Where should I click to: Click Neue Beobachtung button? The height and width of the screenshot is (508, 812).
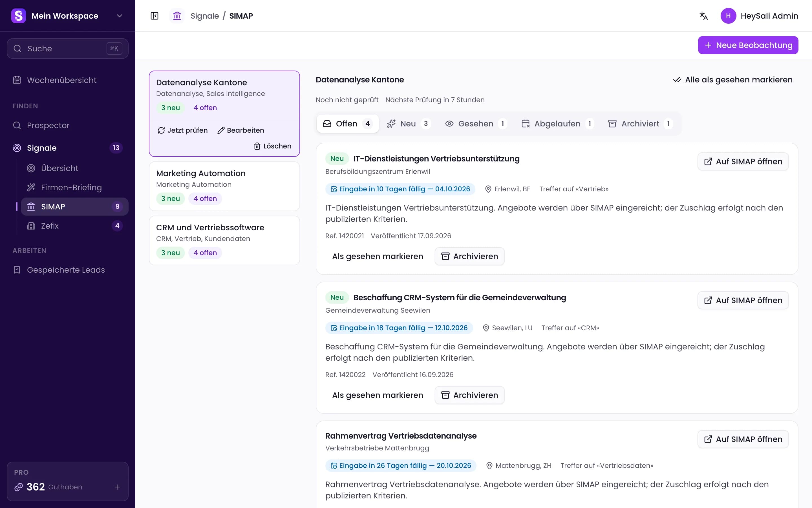[x=748, y=45]
